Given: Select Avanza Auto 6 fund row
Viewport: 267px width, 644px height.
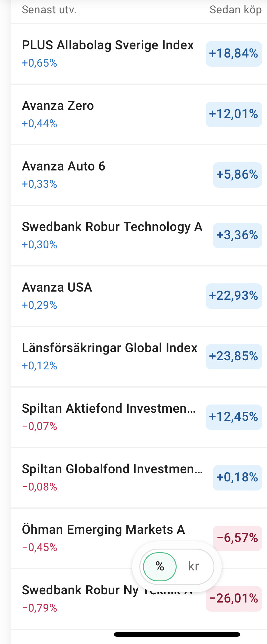Looking at the screenshot, I should [x=63, y=167].
